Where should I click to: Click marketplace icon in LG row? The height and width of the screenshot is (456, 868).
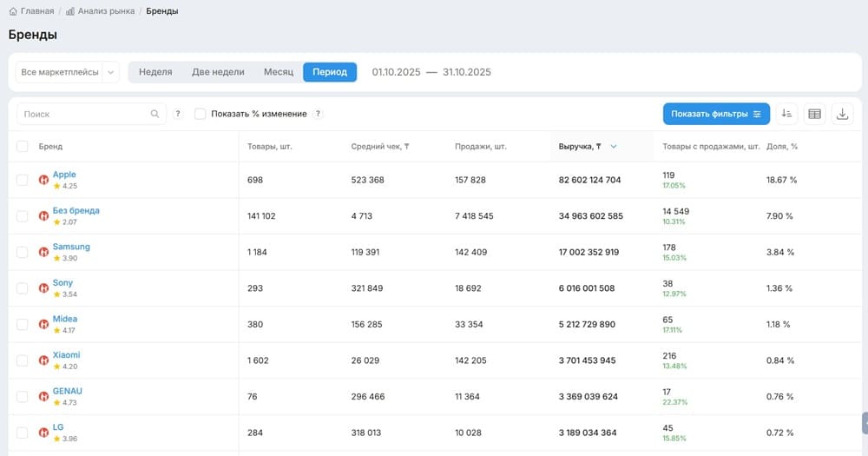click(x=43, y=433)
